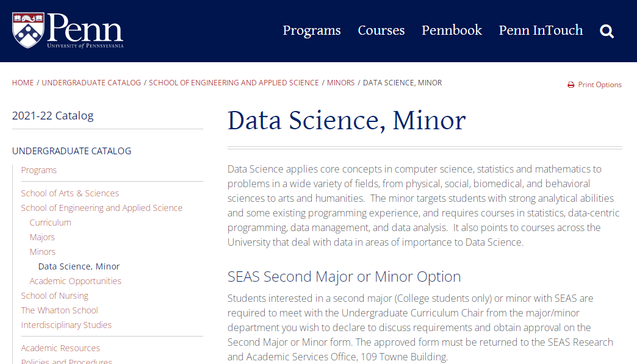Open the Programs navigation item

point(312,30)
